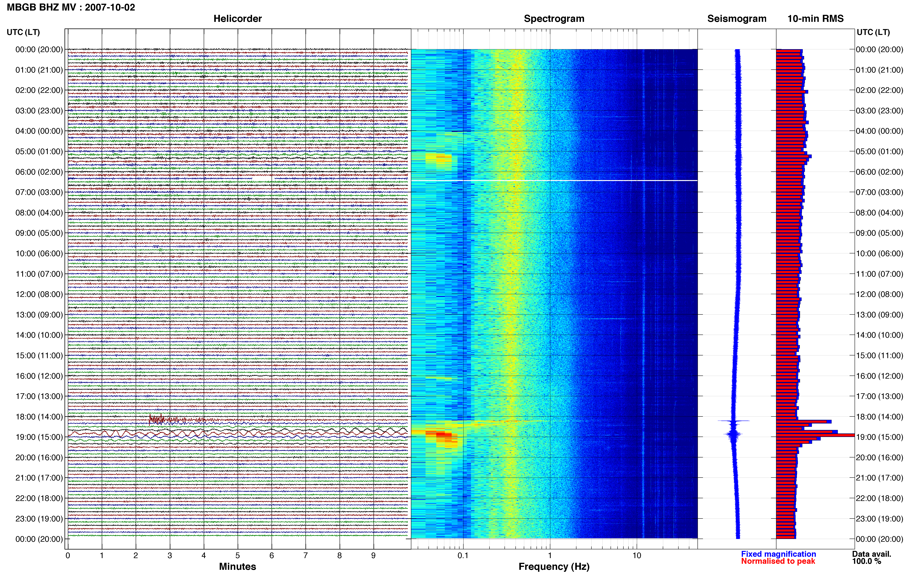Click the Helicorder time label 10:00 (06:00)
The width and height of the screenshot is (924, 578).
(39, 253)
